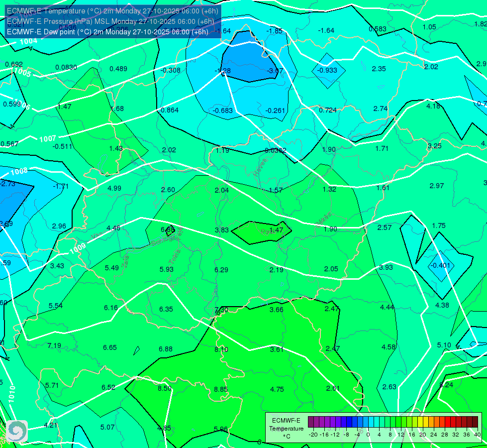
Task: Click the 6.52 dew point value
Action: (x=108, y=387)
